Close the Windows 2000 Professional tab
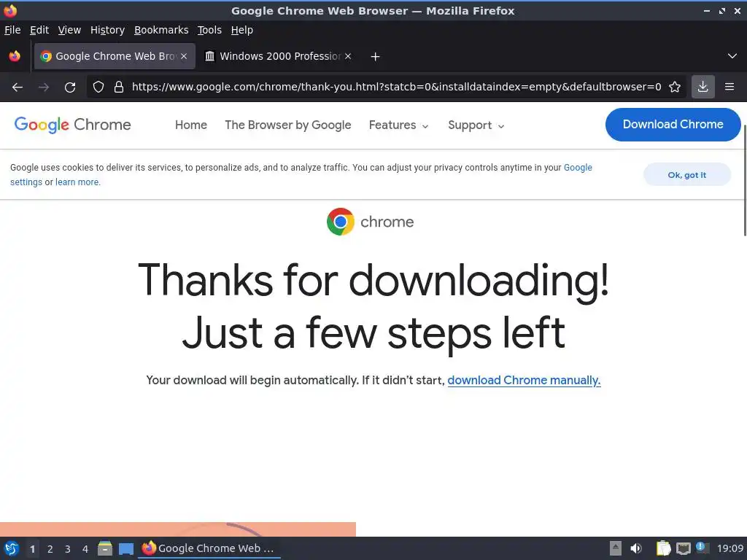747x560 pixels. (x=348, y=56)
